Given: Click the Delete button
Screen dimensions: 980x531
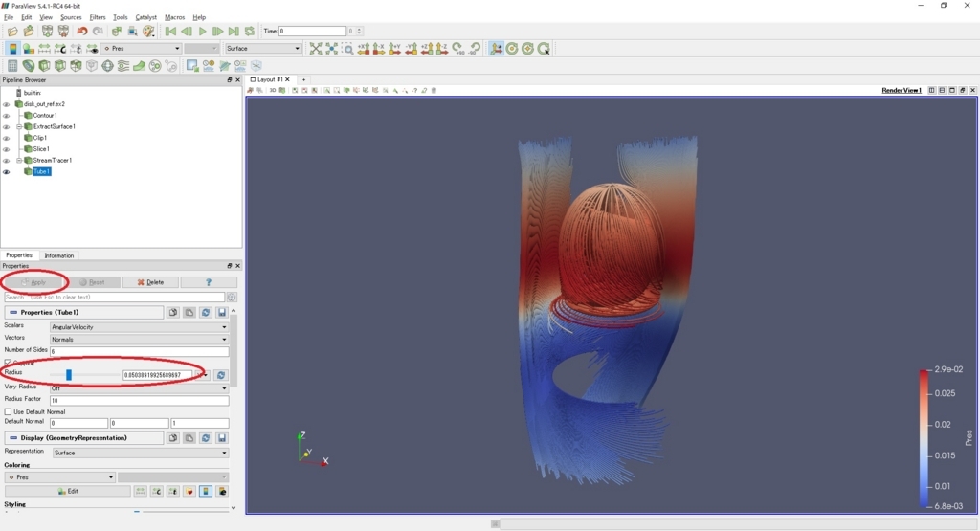Looking at the screenshot, I should click(150, 282).
